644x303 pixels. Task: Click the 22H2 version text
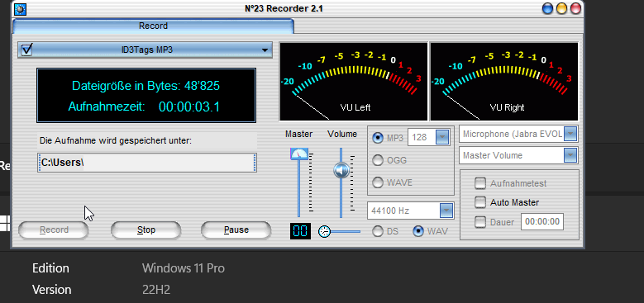click(156, 290)
